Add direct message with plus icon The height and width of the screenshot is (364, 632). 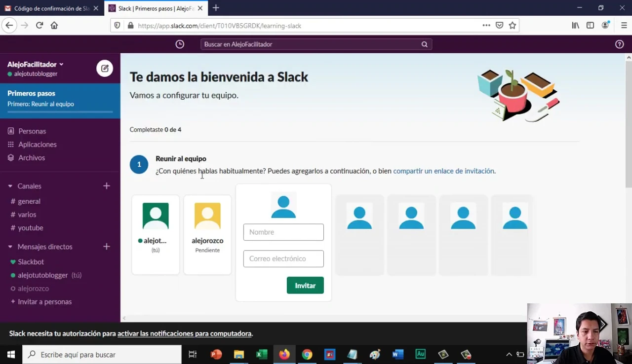107,247
